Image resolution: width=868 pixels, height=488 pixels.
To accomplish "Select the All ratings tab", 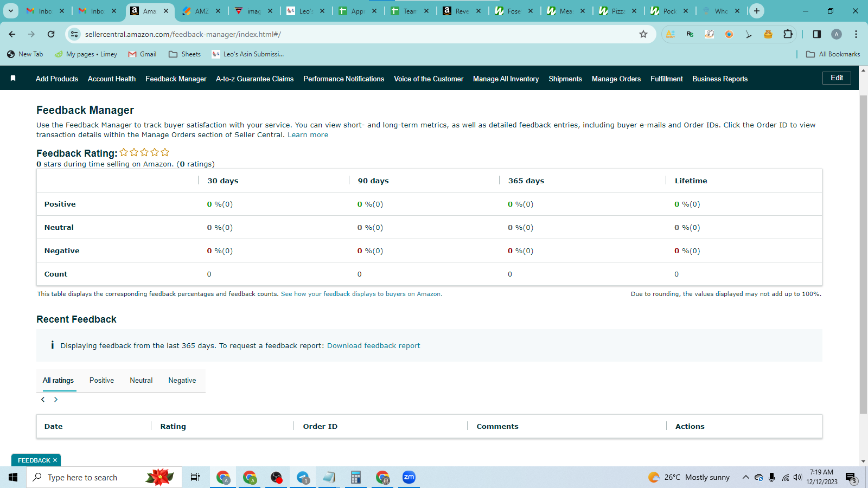I will tap(58, 381).
